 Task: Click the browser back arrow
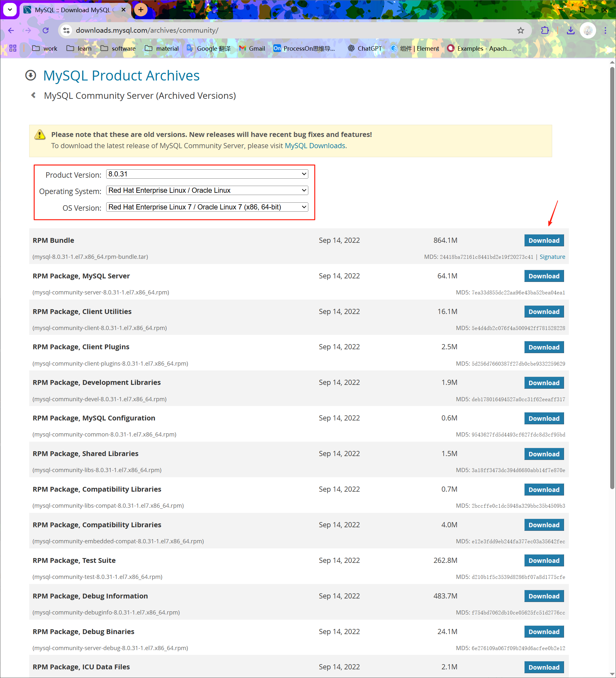[11, 30]
